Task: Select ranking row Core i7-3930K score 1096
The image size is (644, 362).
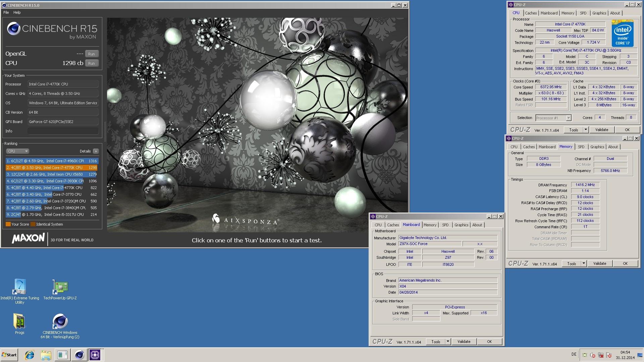Action: (x=52, y=181)
